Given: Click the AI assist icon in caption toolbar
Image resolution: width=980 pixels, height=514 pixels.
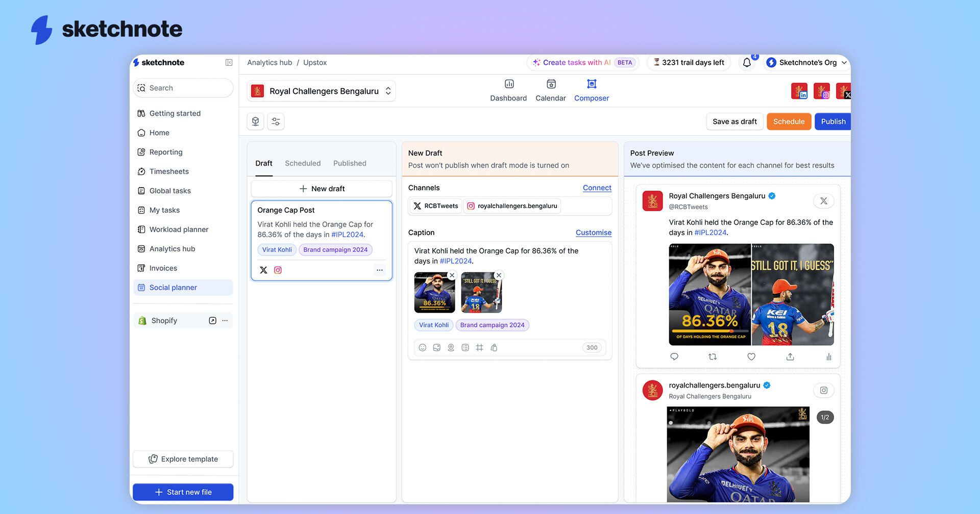Looking at the screenshot, I should coord(494,348).
